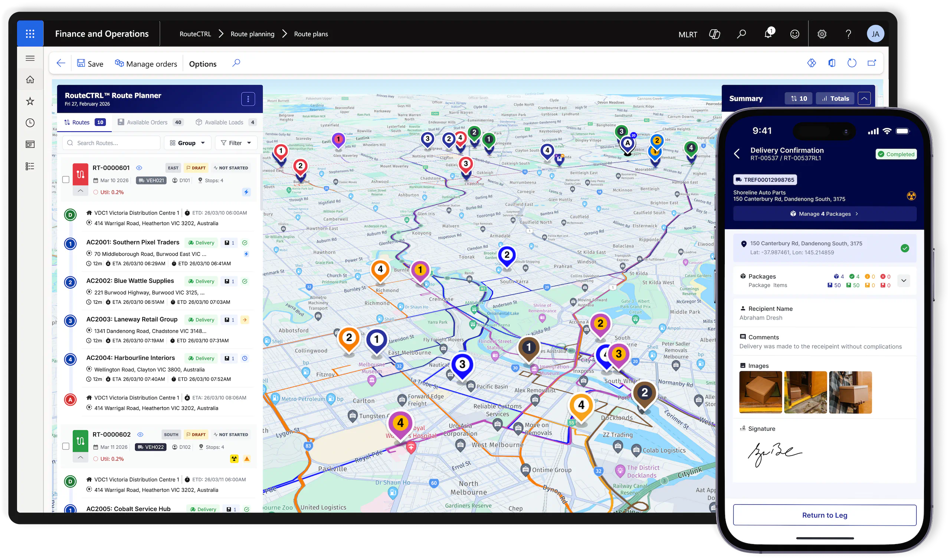Screen dimensions: 950x560
Task: Open in new window icon
Action: click(x=872, y=63)
